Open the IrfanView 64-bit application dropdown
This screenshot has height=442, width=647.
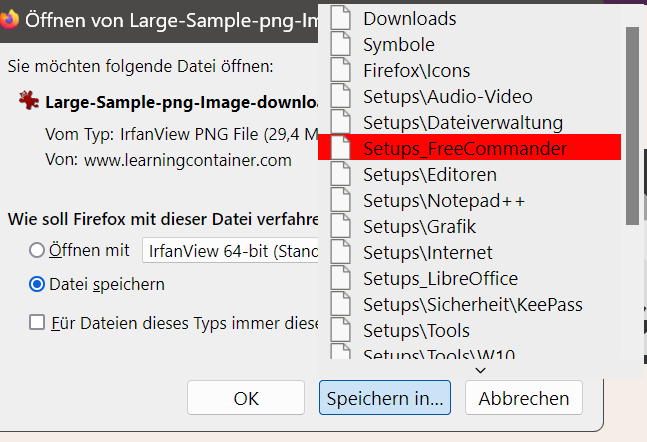pos(230,250)
